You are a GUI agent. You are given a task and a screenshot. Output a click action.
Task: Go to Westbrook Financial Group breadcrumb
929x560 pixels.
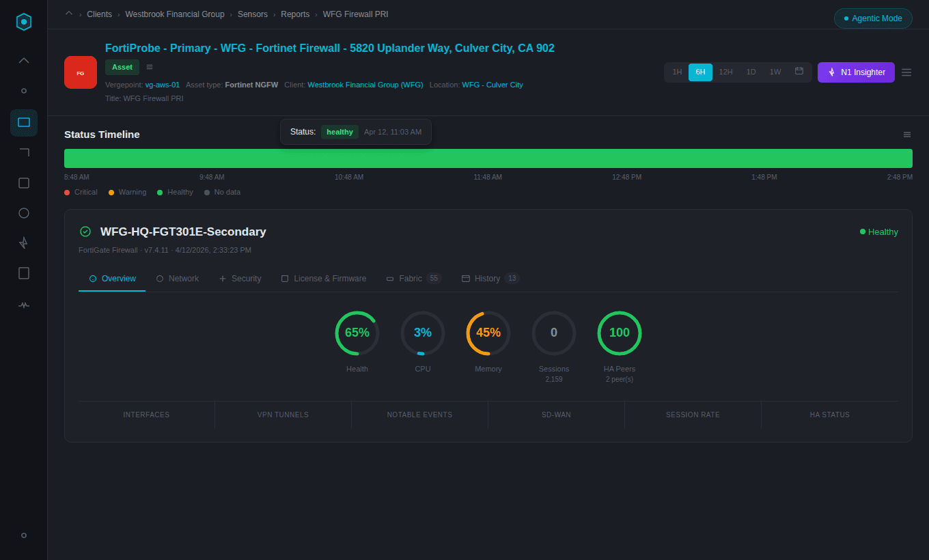(175, 14)
